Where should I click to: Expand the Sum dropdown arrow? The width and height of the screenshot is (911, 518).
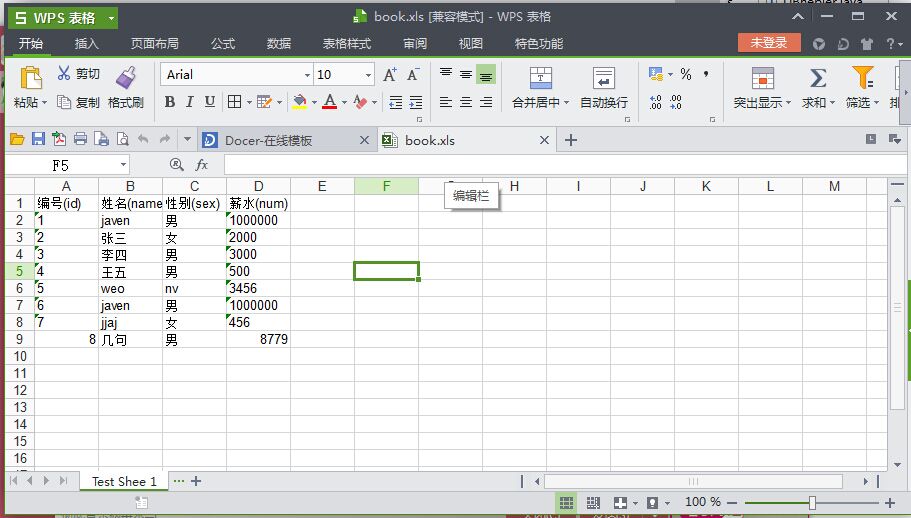pos(832,103)
